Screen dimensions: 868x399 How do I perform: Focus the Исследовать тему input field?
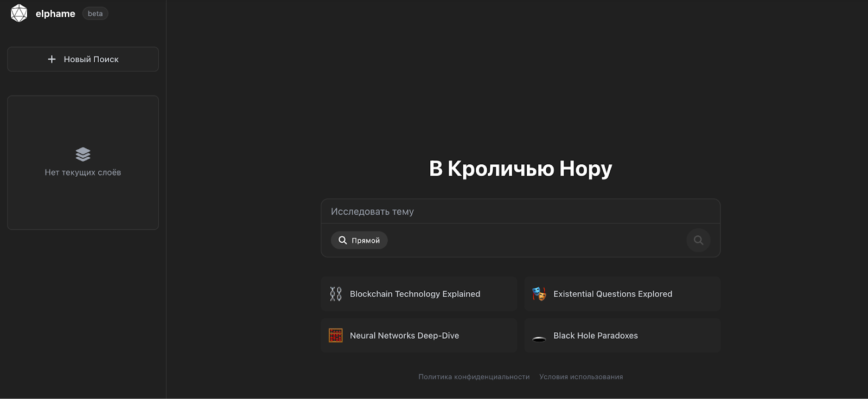pos(520,211)
